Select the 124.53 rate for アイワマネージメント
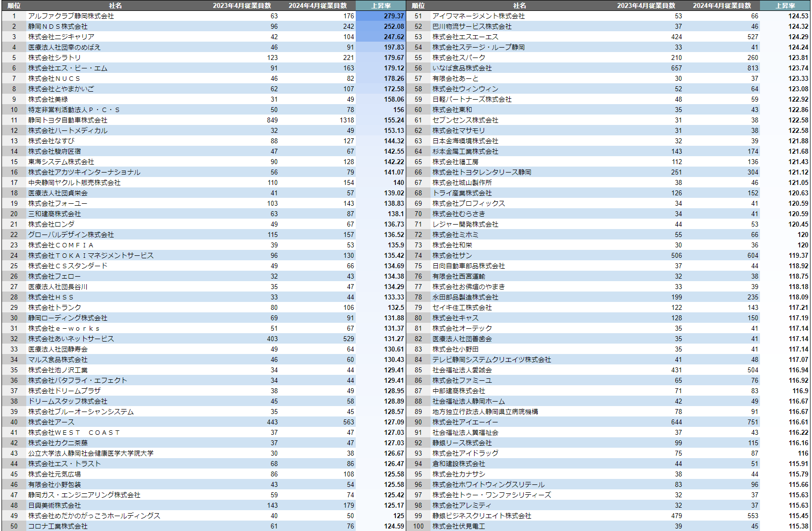This screenshot has width=812, height=531. click(798, 16)
